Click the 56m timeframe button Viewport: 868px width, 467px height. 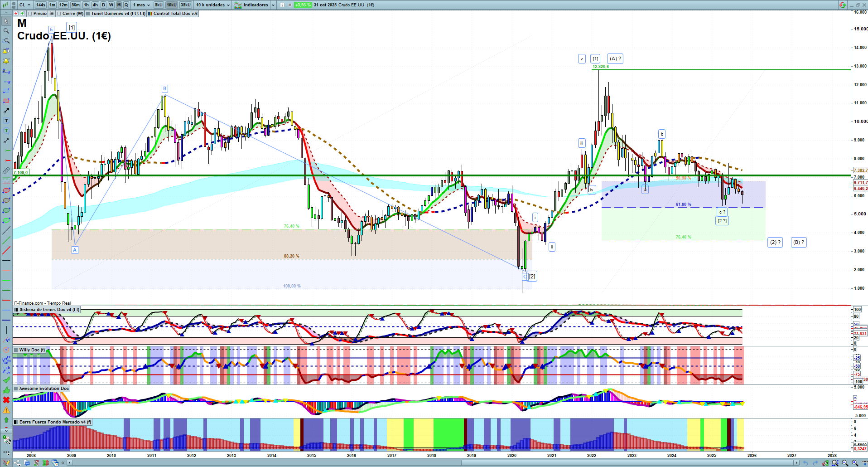pos(76,5)
